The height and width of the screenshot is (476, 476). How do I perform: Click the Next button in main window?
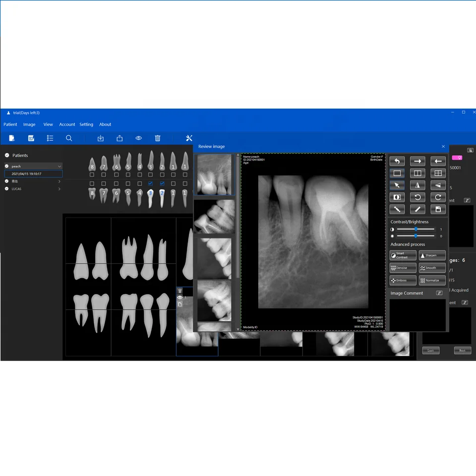point(462,351)
